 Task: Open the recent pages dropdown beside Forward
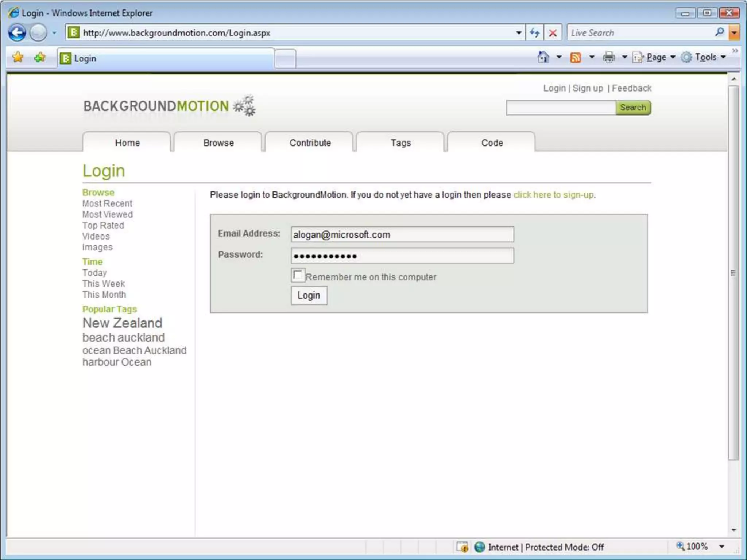click(54, 33)
